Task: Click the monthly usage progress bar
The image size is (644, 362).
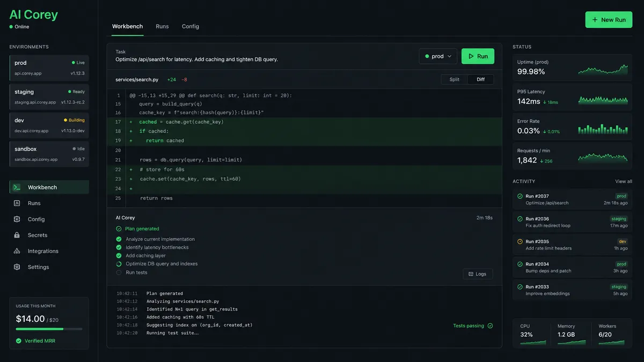Action: point(49,329)
